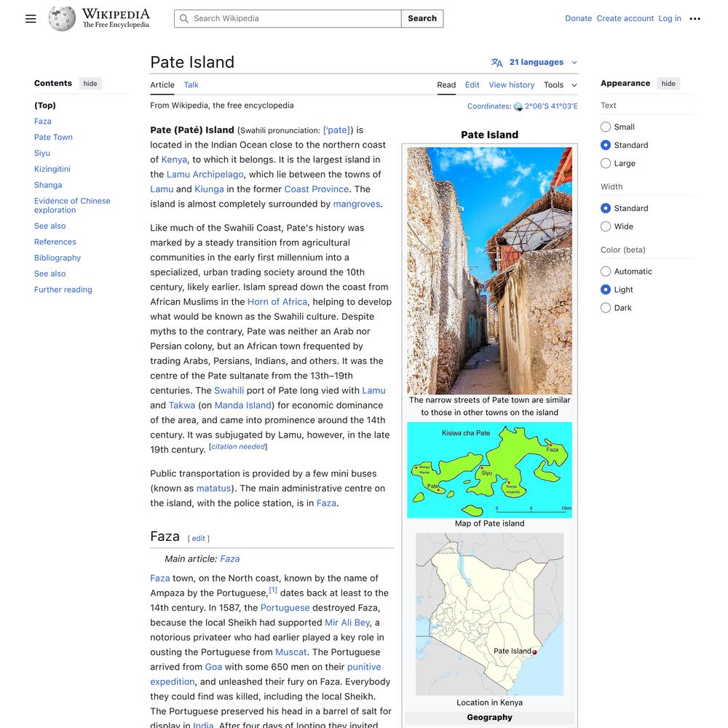Follow the Kiunga link
The height and width of the screenshot is (728, 728).
209,189
